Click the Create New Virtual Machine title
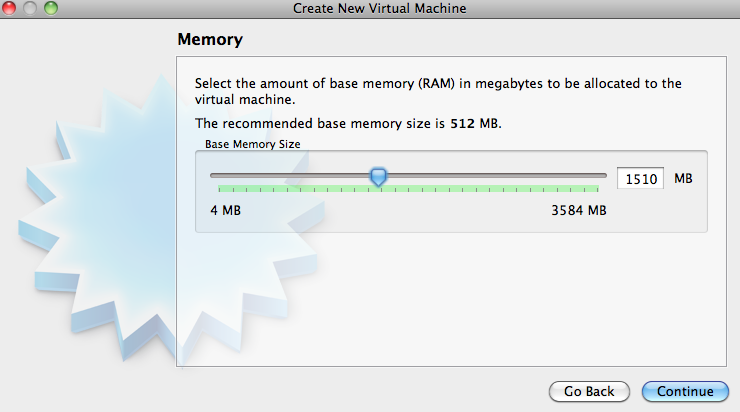Screen dimensions: 740x412 pyautogui.click(x=379, y=9)
